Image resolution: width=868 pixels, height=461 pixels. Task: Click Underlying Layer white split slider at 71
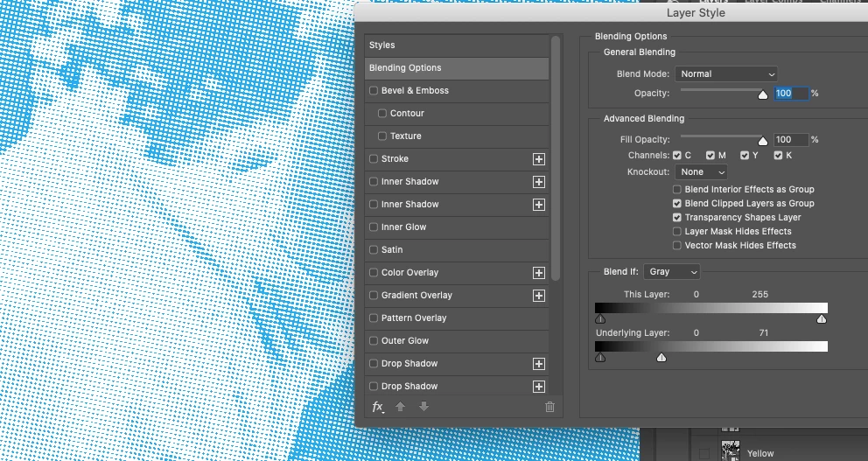(661, 358)
